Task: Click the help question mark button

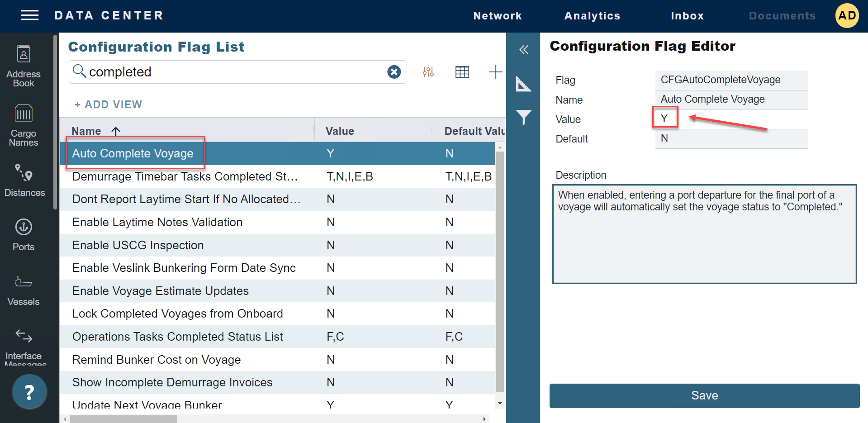Action: coord(29,392)
